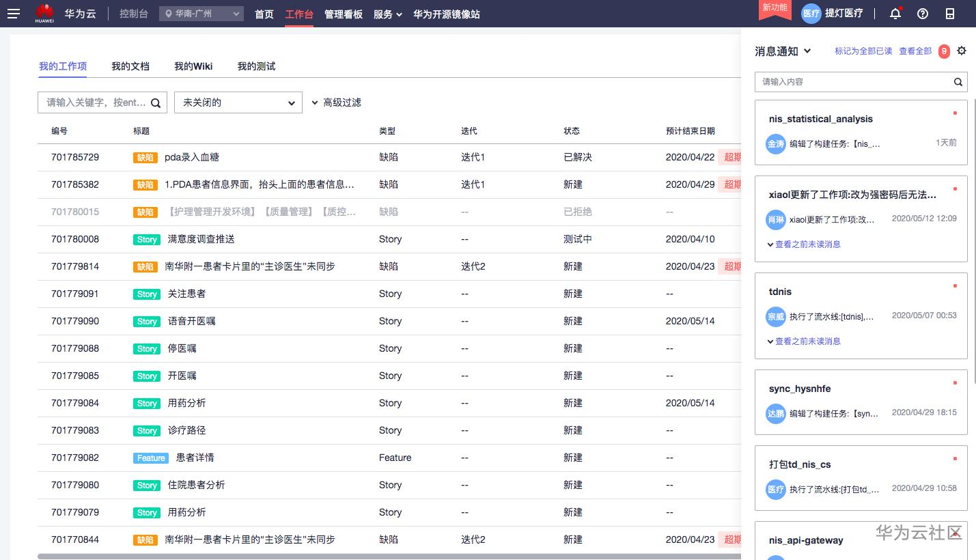Click the Story tag on 语音开医嘱 row
This screenshot has height=560, width=976.
pyautogui.click(x=147, y=322)
